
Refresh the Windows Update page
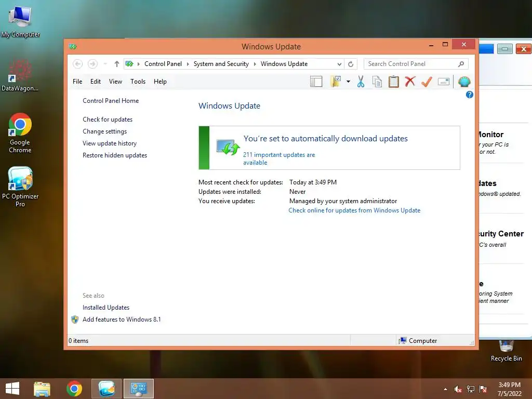(x=351, y=64)
